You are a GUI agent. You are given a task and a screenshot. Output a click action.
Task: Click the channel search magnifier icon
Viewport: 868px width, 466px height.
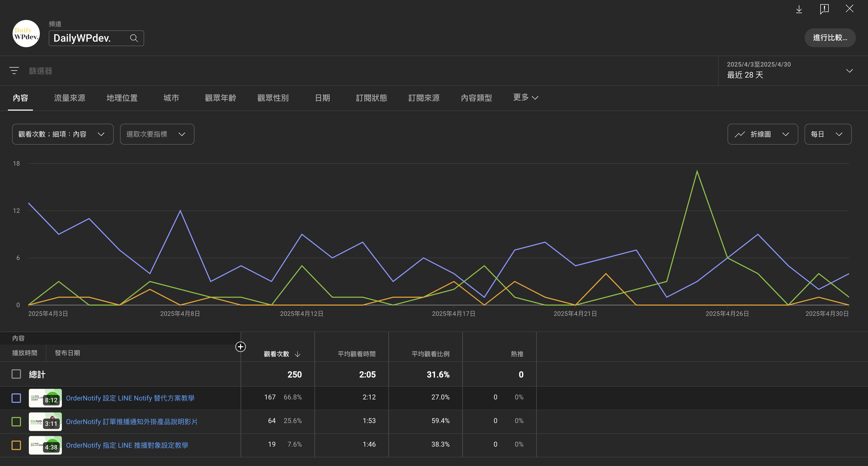pos(134,38)
